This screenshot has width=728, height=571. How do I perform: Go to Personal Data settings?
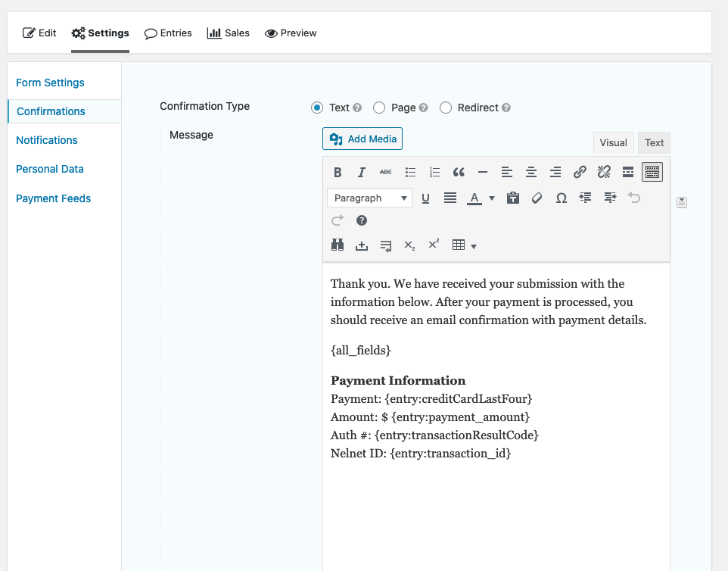click(50, 169)
